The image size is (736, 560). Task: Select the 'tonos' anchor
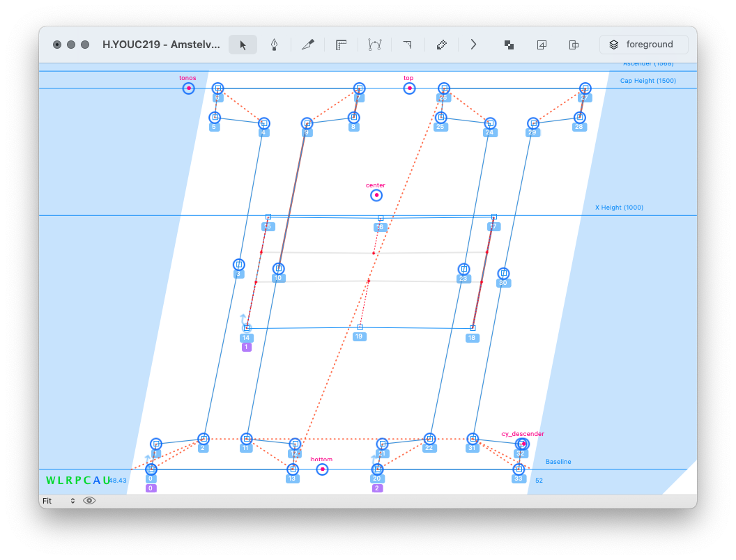188,88
